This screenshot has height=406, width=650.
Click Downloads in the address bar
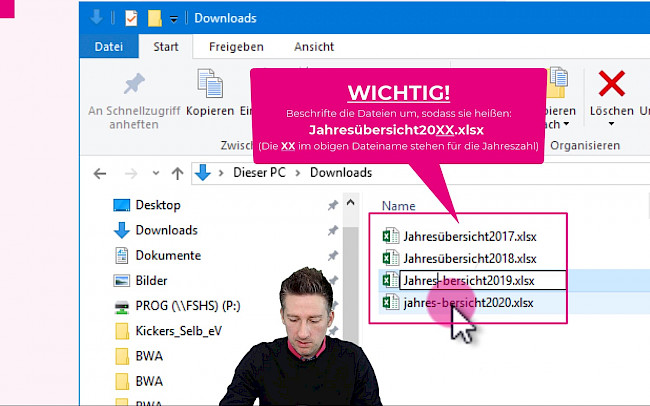(x=341, y=173)
